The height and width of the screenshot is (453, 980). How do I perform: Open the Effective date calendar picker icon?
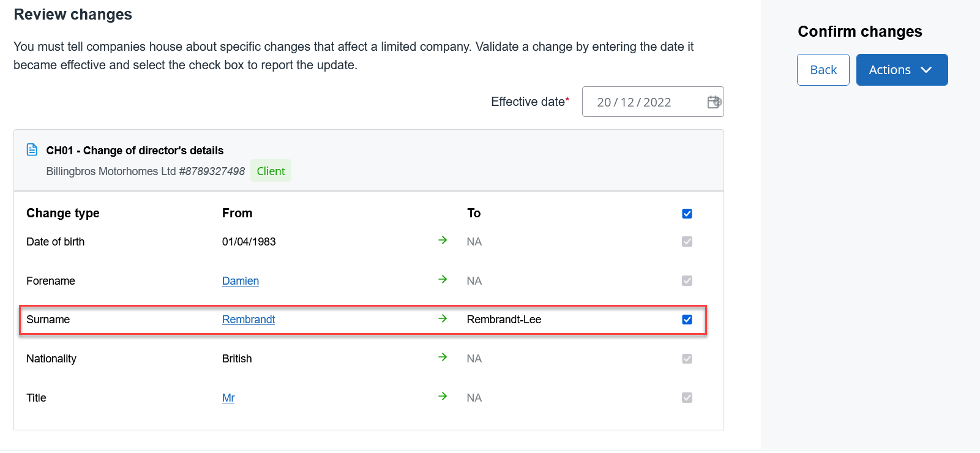(x=714, y=102)
